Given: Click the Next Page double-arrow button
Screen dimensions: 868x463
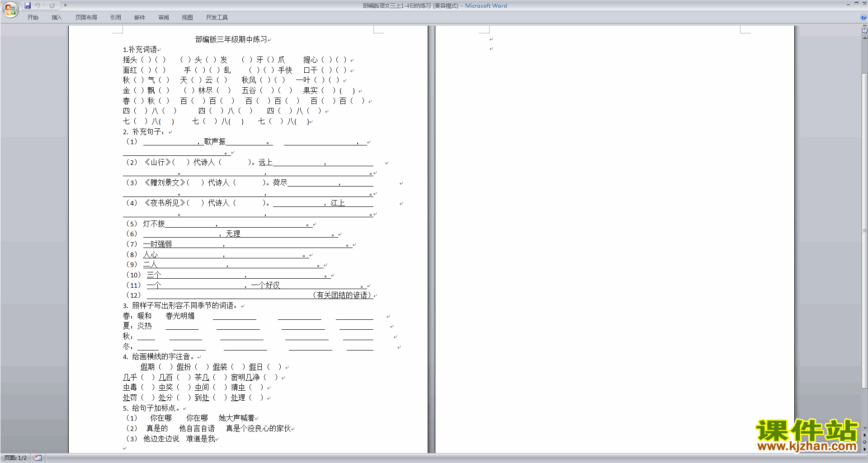Looking at the screenshot, I should tap(864, 449).
